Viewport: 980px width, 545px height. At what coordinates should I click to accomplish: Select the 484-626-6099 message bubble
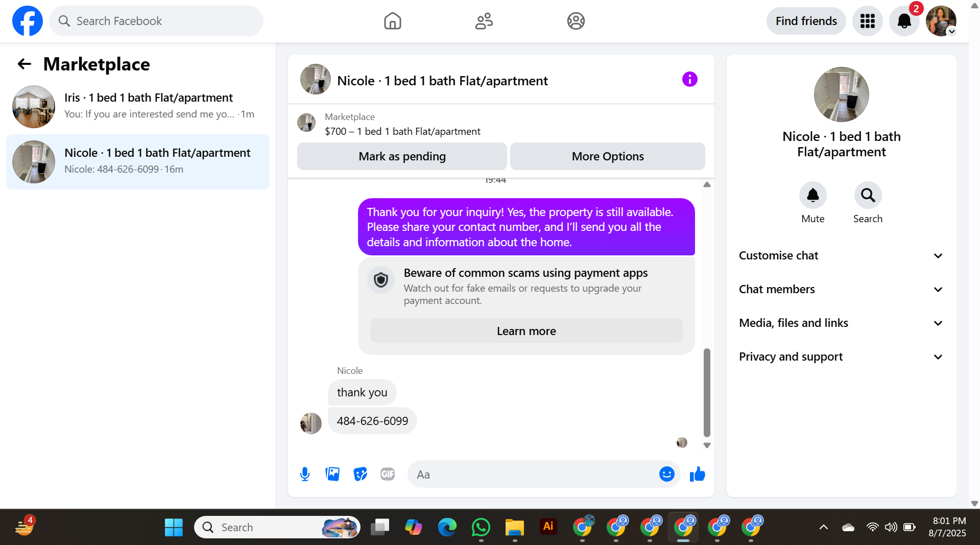pos(372,421)
